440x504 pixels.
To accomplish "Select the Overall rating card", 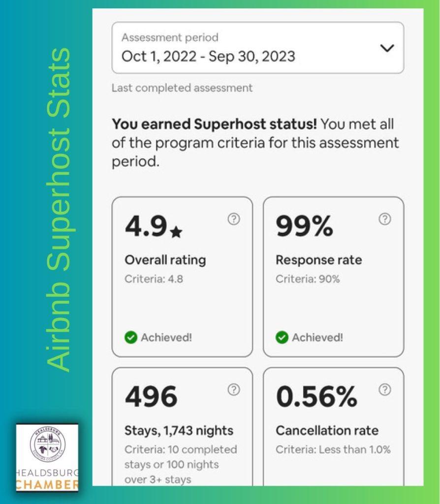I will [182, 295].
